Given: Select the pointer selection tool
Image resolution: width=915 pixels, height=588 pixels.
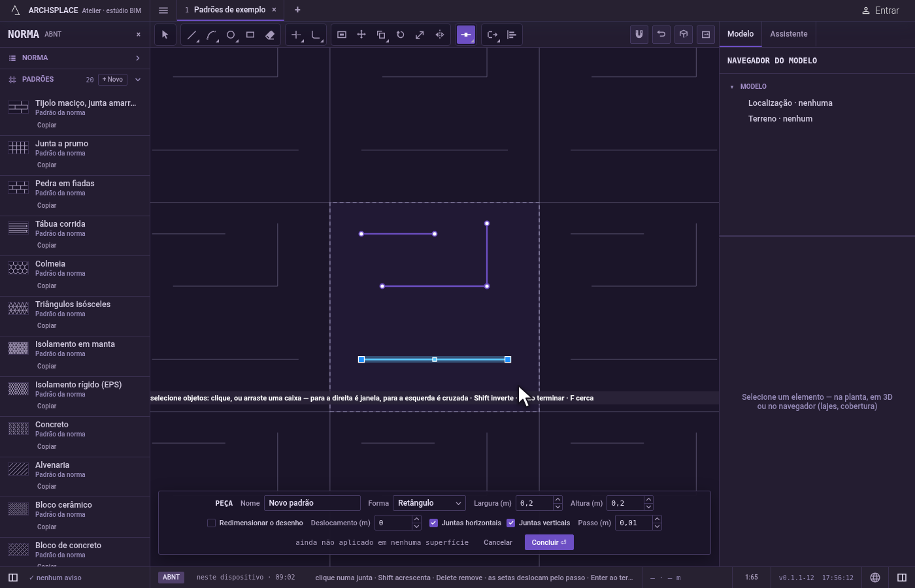Looking at the screenshot, I should [x=165, y=35].
